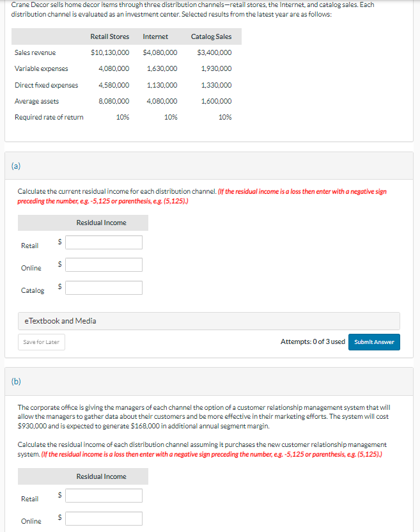Image resolution: width=420 pixels, height=532 pixels.
Task: Click the Online residual income field in part (b)
Action: pyautogui.click(x=104, y=519)
